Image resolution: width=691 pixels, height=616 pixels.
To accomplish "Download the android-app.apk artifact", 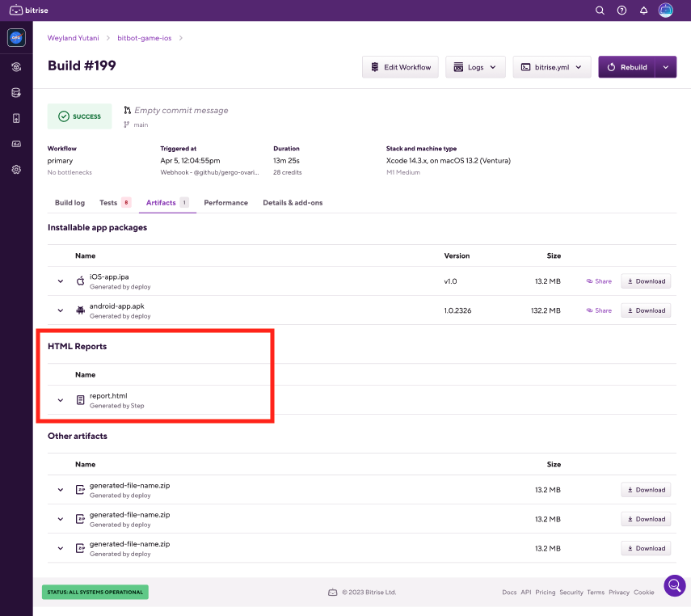I will 645,310.
